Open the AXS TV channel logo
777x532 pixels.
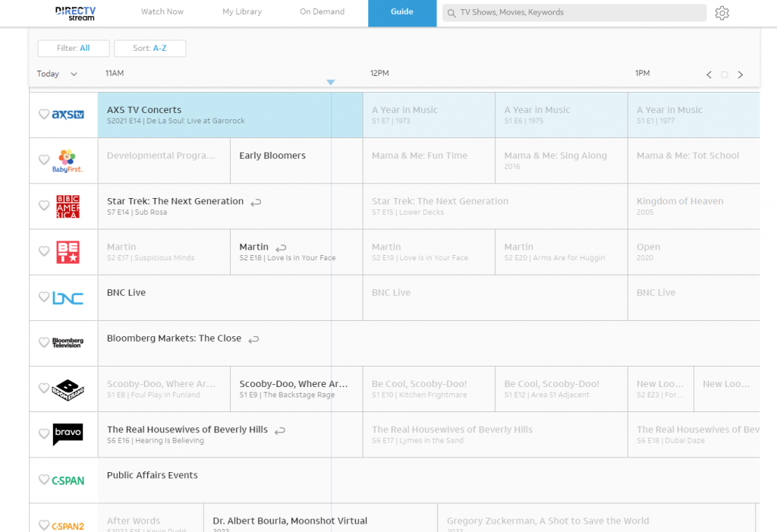(x=68, y=115)
